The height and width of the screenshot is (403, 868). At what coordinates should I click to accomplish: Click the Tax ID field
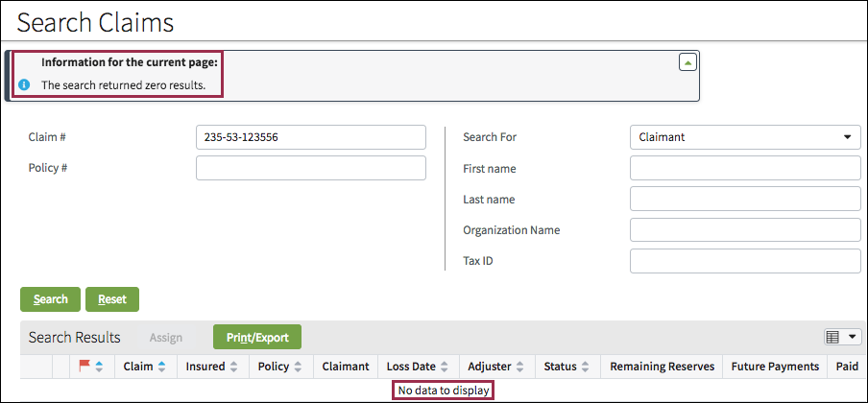(x=745, y=261)
